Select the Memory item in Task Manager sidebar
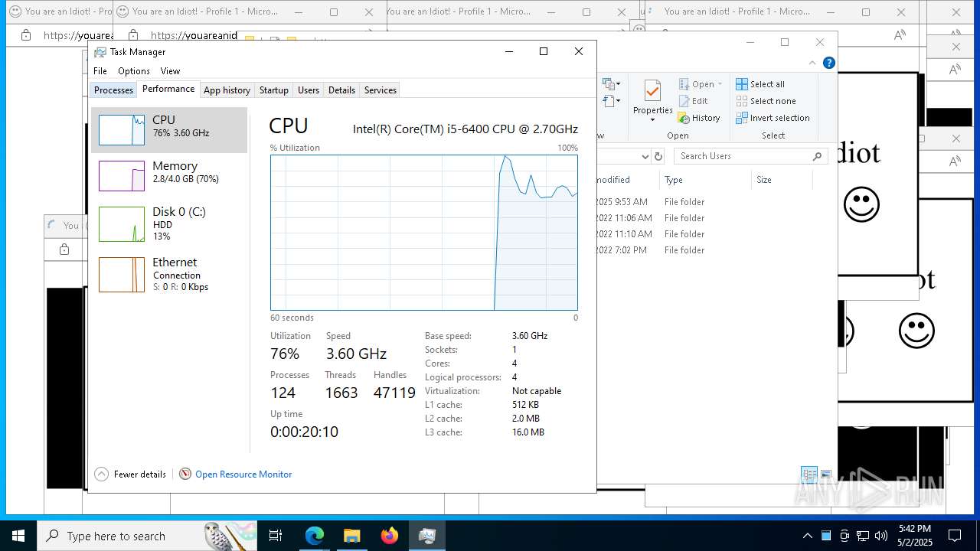Screen dimensions: 980x551 (169, 176)
